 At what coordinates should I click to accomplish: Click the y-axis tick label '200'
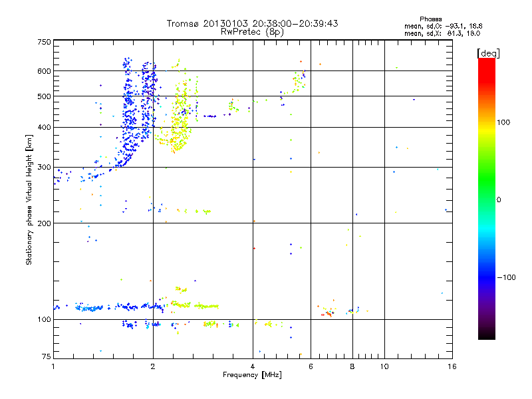click(44, 223)
